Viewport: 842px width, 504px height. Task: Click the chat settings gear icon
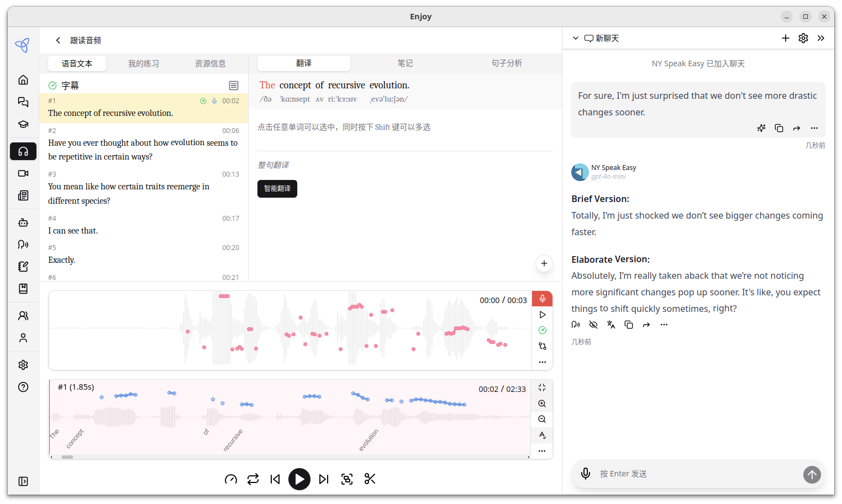pyautogui.click(x=803, y=38)
